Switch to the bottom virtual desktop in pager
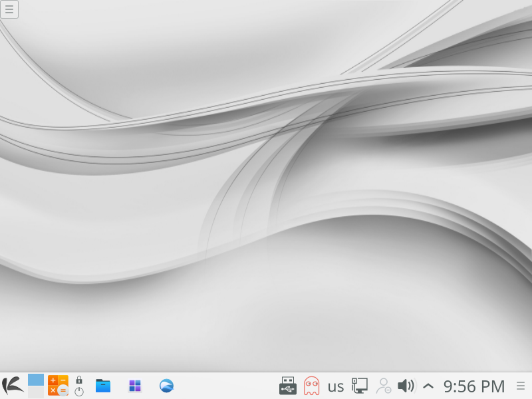Screen dimensions: 532x399 tap(36, 392)
